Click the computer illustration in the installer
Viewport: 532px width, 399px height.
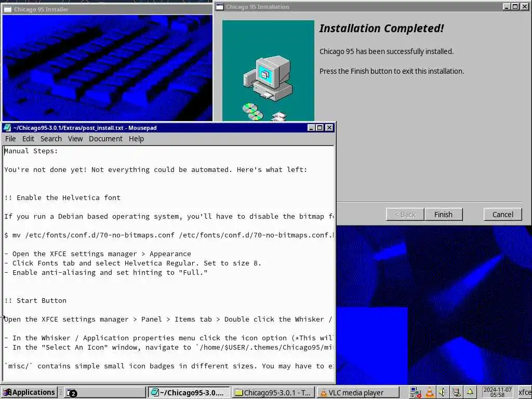[269, 71]
